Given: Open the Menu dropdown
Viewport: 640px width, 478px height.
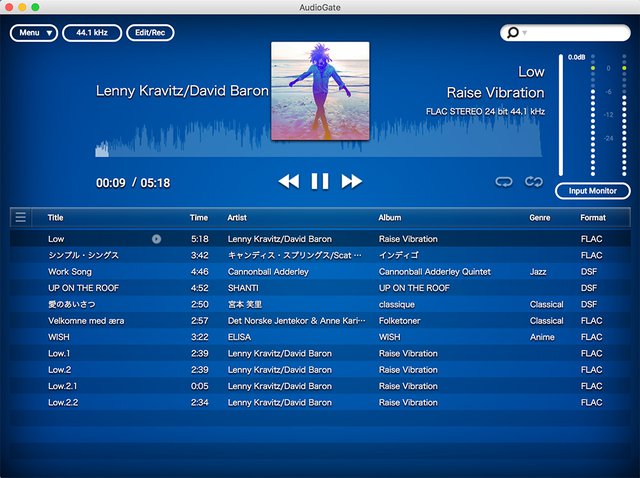Looking at the screenshot, I should (34, 33).
